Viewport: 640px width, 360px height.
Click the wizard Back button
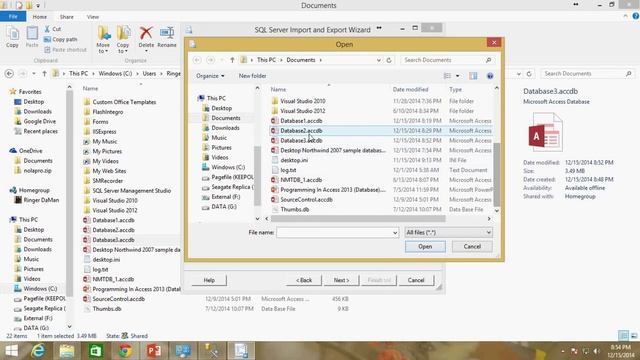pyautogui.click(x=304, y=280)
